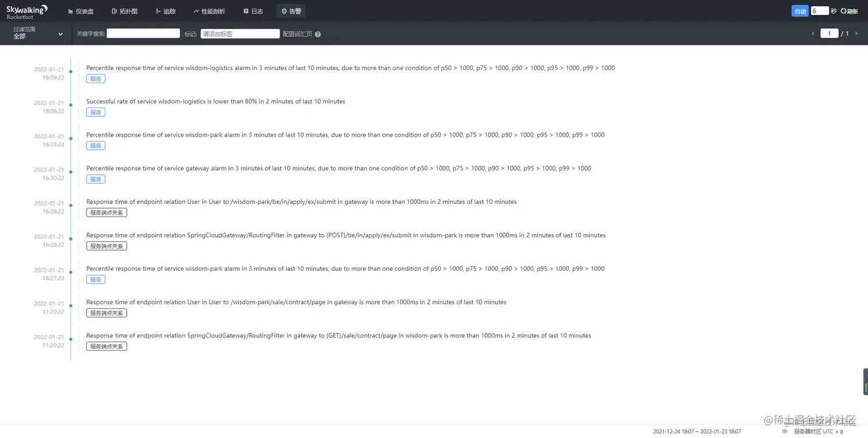This screenshot has height=438, width=868.
Task: Open the 拓扑图 topology page
Action: [x=125, y=11]
